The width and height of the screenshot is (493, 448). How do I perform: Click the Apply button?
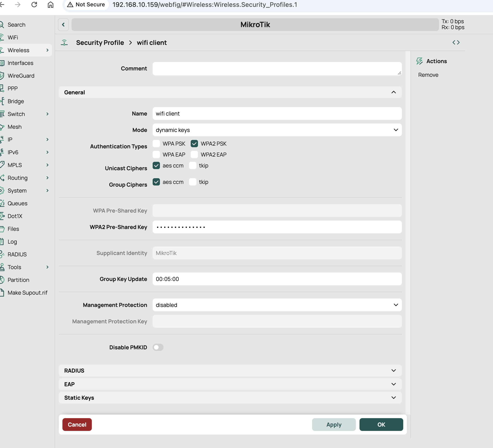coord(334,425)
